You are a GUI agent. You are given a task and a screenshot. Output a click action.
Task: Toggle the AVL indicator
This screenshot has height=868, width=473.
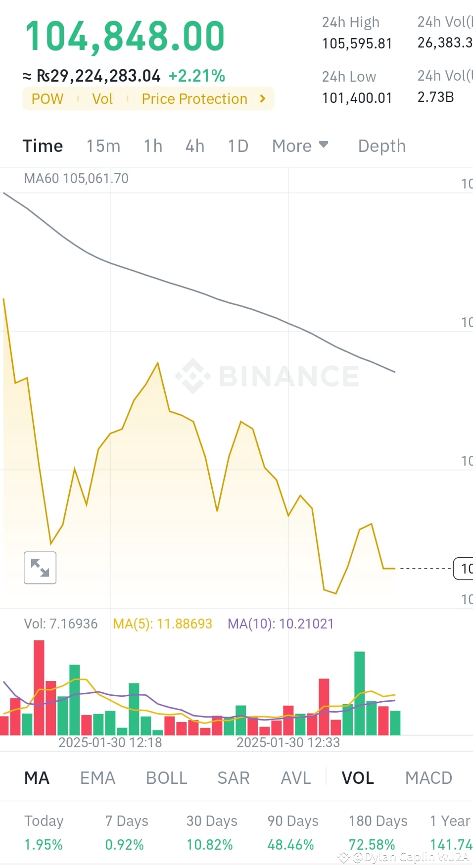coord(296,778)
